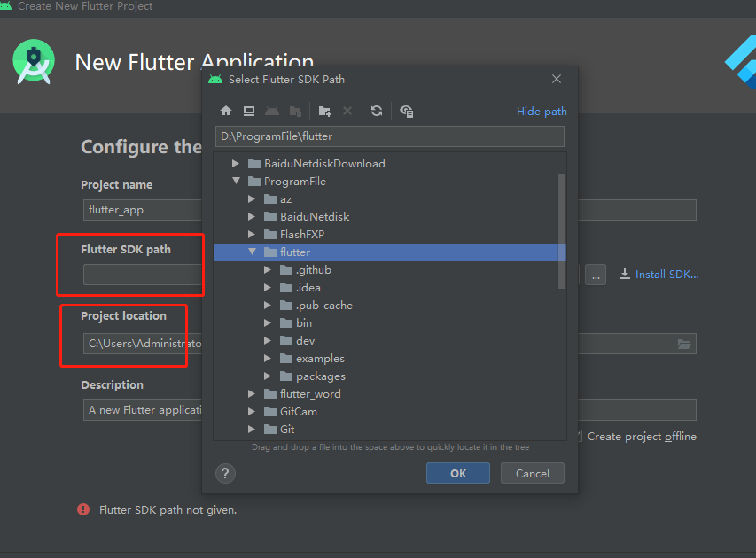Expand the flutter_word folder
The width and height of the screenshot is (756, 558).
pyautogui.click(x=251, y=393)
